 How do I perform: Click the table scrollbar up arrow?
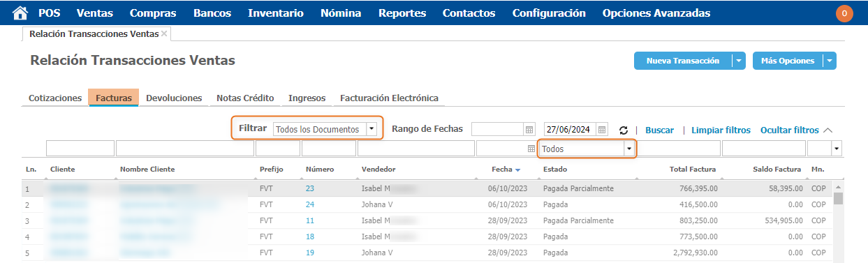tap(838, 188)
